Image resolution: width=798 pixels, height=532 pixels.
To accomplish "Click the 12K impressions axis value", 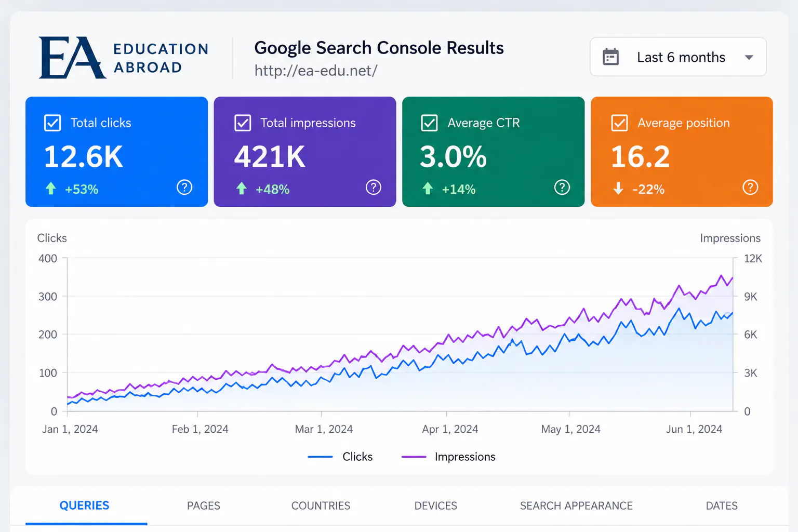I will click(753, 258).
